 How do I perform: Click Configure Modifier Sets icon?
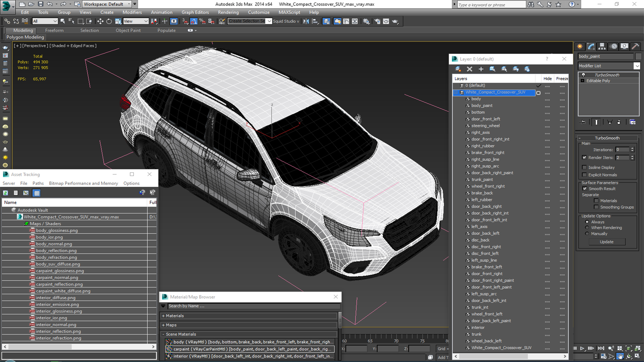pyautogui.click(x=633, y=122)
